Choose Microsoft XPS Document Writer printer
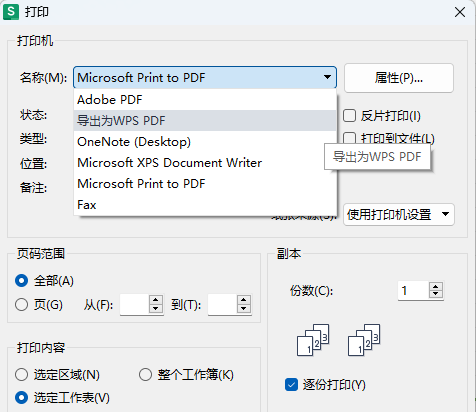 coord(205,163)
